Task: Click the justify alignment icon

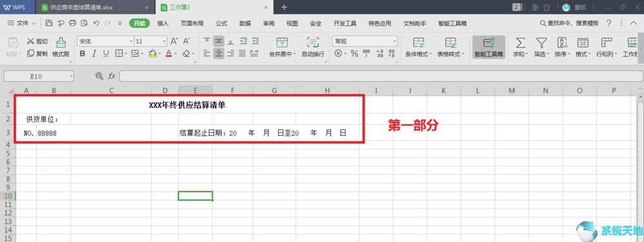Action: (243, 53)
